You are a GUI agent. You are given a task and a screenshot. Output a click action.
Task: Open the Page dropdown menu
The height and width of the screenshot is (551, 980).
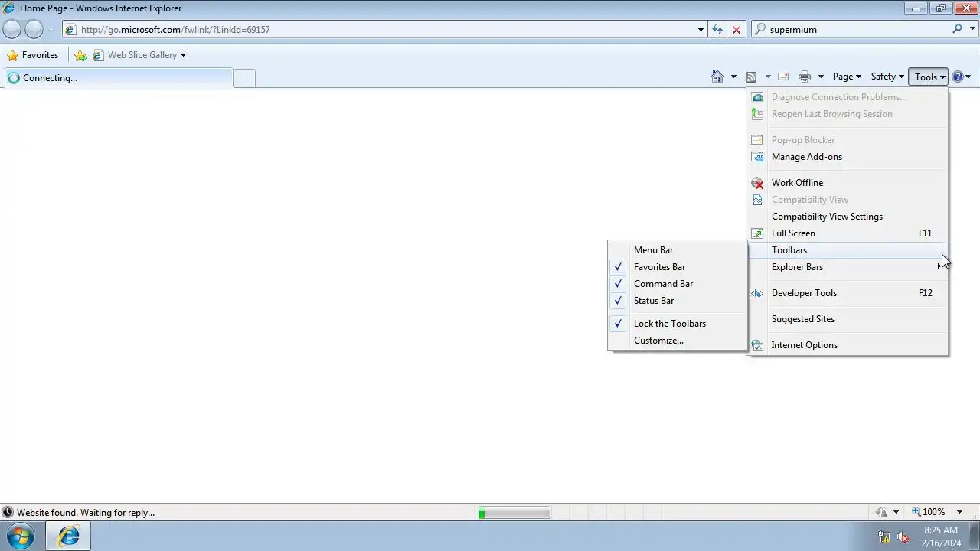pos(847,77)
